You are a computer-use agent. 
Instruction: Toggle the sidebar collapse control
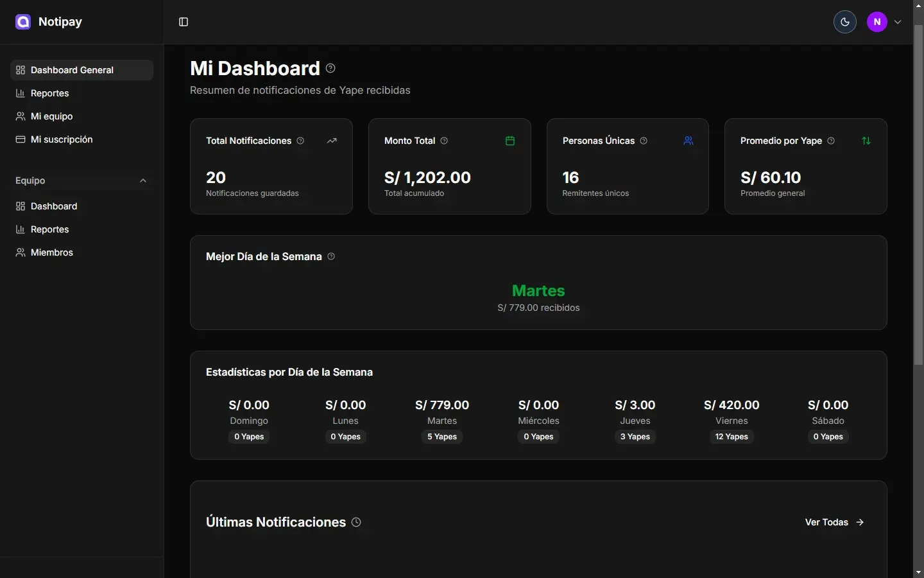[x=184, y=22]
